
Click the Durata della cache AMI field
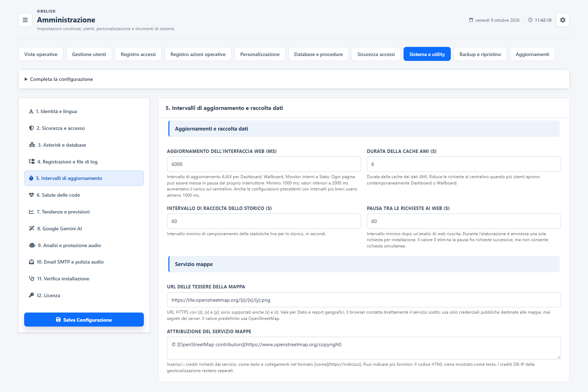point(464,164)
